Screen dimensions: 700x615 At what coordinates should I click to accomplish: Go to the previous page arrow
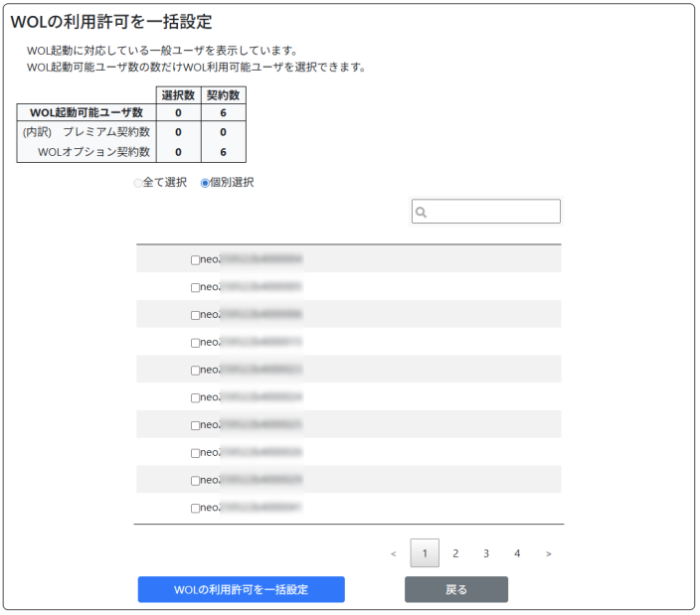click(x=394, y=553)
